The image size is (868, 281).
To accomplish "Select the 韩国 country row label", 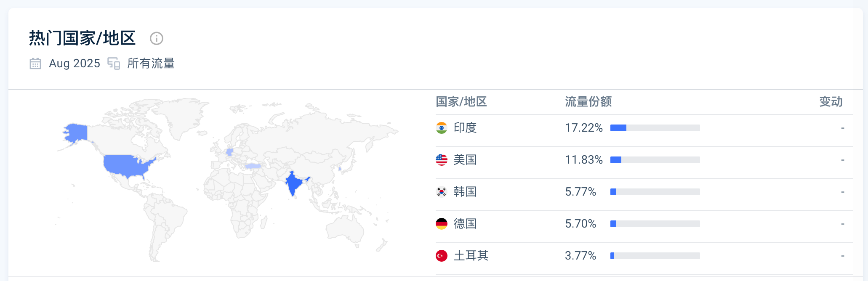I will pos(465,192).
